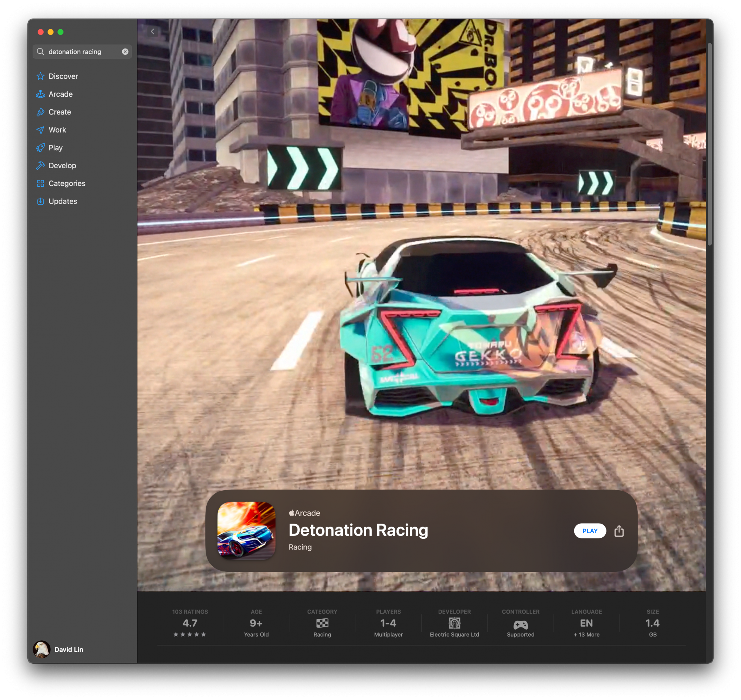741x700 pixels.
Task: Click the Electric Square Ltd developer icon
Action: tap(454, 623)
